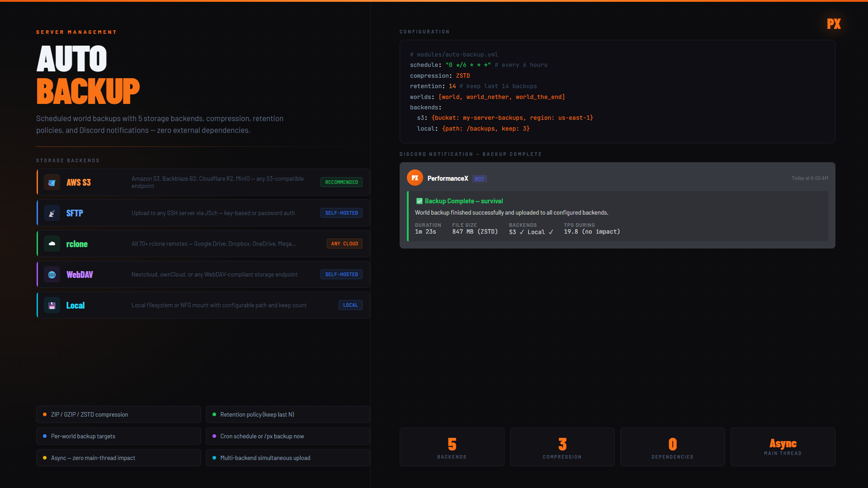The image size is (868, 488).
Task: Click the 'Upload to any SSH server' description
Action: pyautogui.click(x=213, y=213)
